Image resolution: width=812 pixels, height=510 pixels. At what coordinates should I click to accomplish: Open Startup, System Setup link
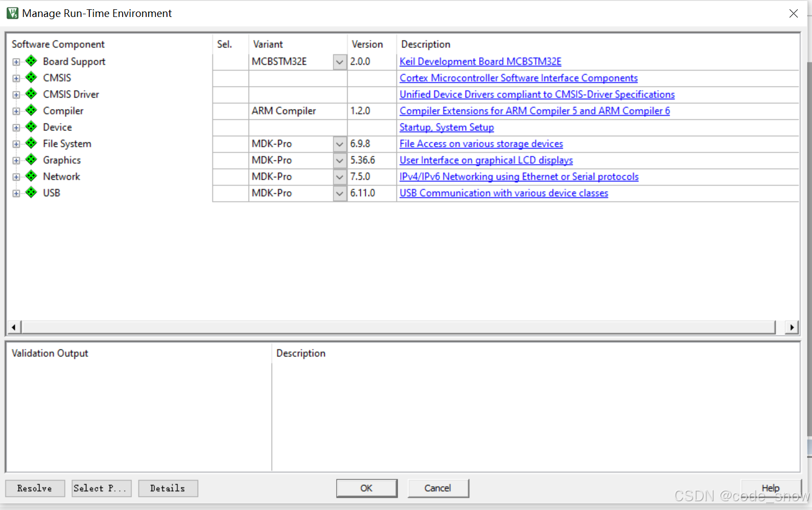[447, 128]
